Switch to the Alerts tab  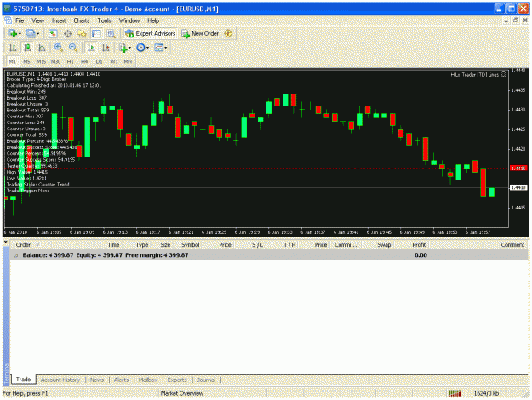122,380
